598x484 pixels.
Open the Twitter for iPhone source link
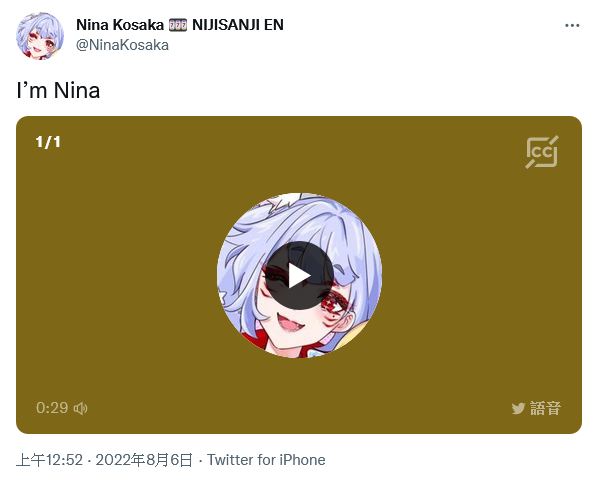click(x=266, y=460)
